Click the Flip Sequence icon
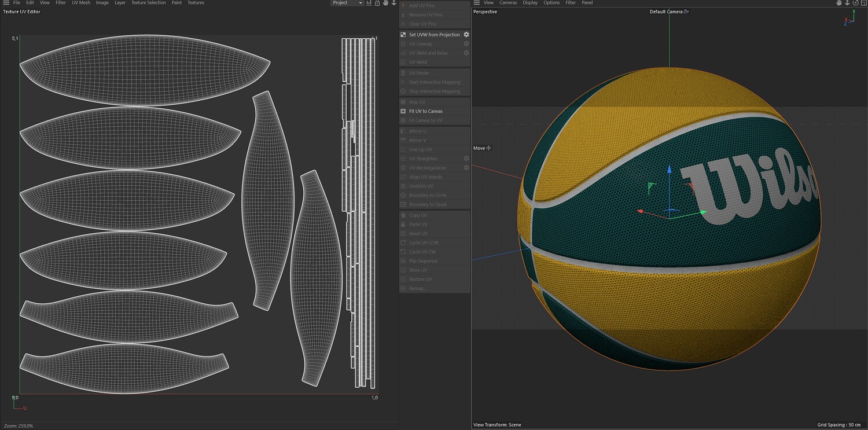Viewport: 868px width, 430px height. click(x=403, y=261)
